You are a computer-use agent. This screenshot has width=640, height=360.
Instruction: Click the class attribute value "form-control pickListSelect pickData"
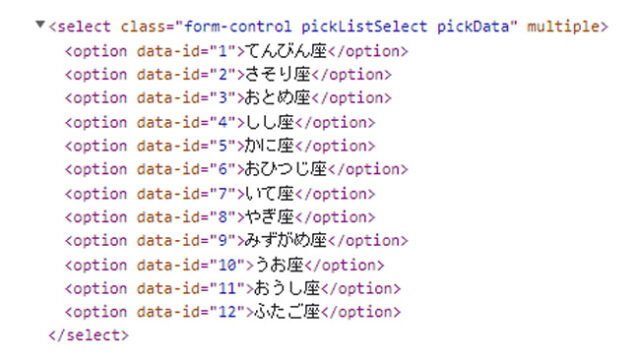347,27
